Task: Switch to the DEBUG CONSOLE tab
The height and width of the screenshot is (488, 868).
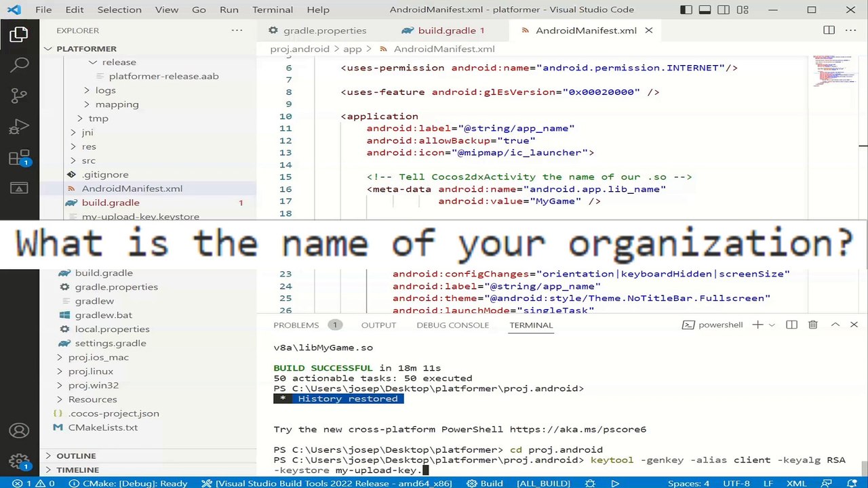Action: tap(452, 325)
